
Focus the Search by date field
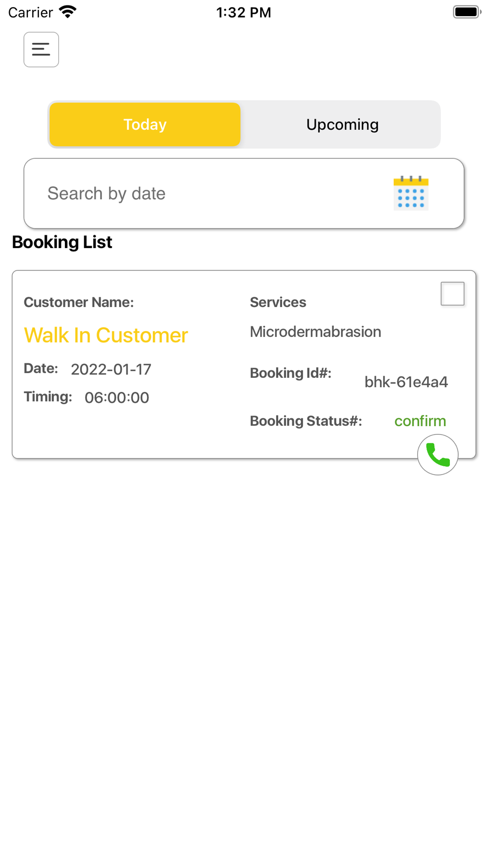coord(244,193)
